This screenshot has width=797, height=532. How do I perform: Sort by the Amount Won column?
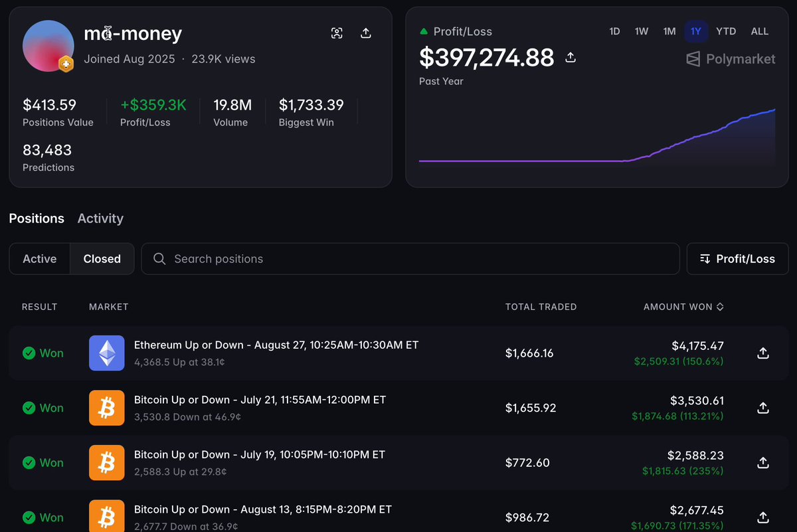(683, 307)
